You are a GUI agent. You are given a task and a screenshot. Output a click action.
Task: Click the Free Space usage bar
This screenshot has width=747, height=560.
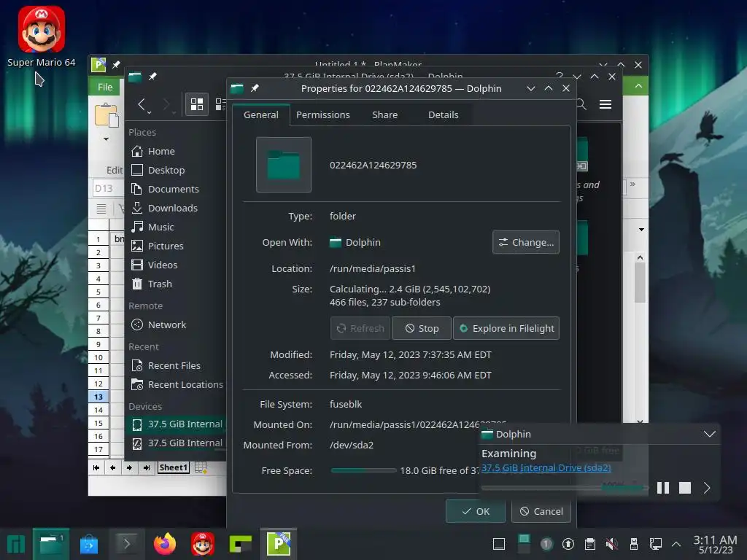pos(363,470)
